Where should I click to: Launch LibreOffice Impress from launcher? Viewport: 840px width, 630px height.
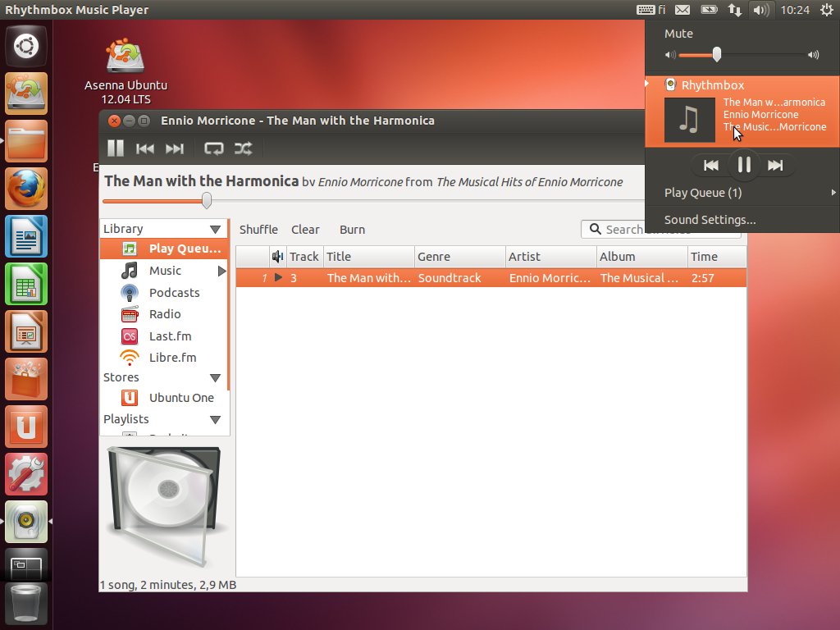(26, 331)
